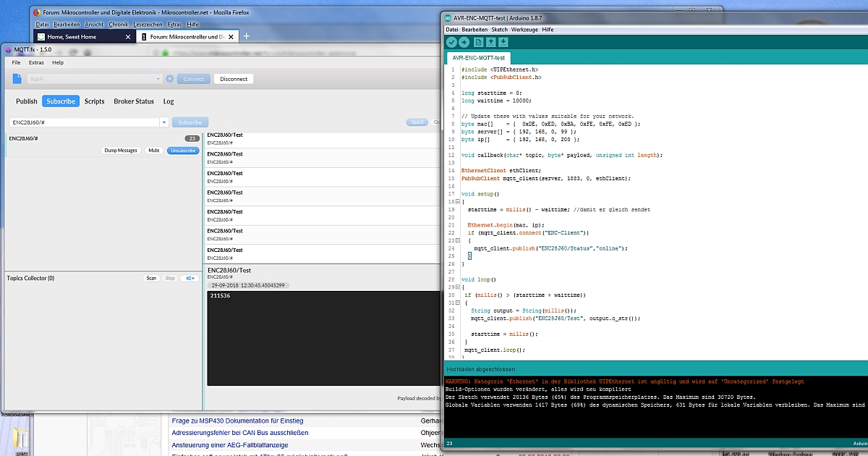This screenshot has height=456, width=868.
Task: Select the payload value 211536
Action: click(x=220, y=296)
